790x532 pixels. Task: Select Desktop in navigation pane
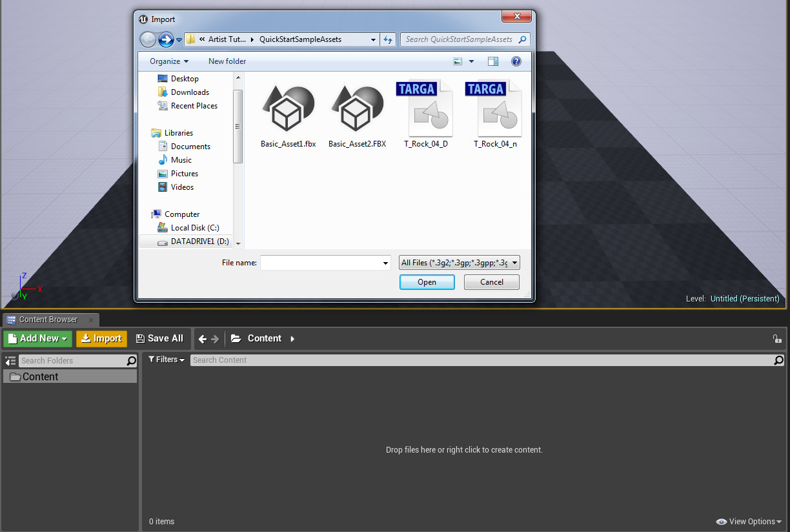178,79
